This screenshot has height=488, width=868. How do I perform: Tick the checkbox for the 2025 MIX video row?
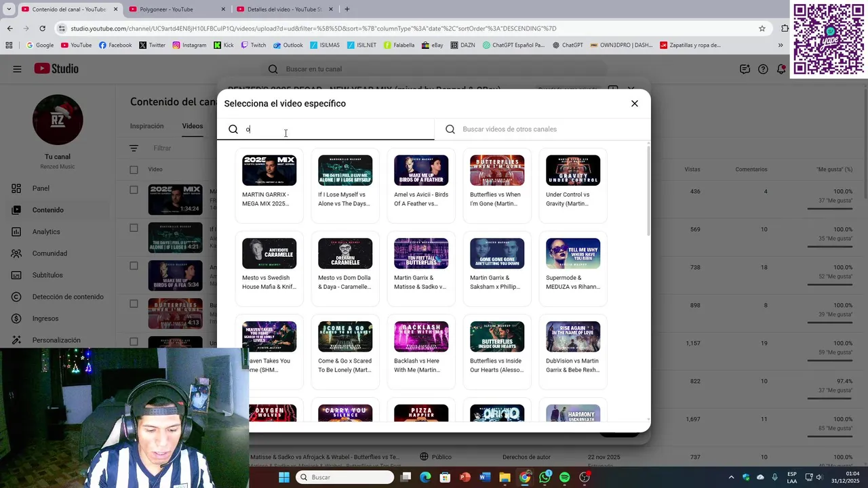tap(134, 190)
